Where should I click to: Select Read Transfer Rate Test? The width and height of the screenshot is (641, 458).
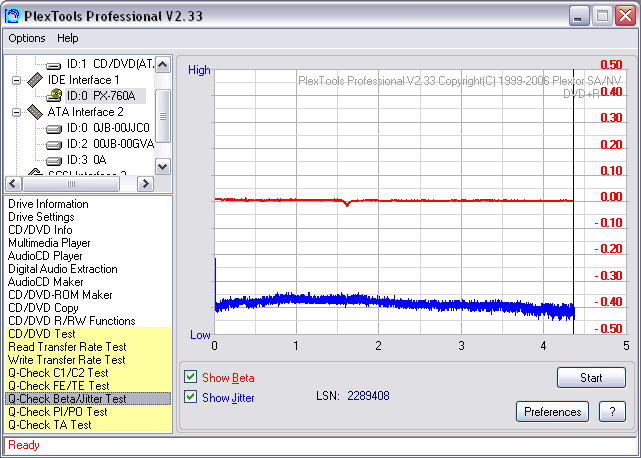(x=88, y=347)
